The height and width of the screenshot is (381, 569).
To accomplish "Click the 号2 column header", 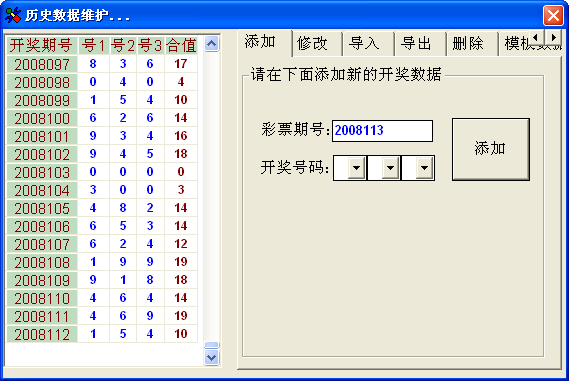I will pyautogui.click(x=123, y=45).
